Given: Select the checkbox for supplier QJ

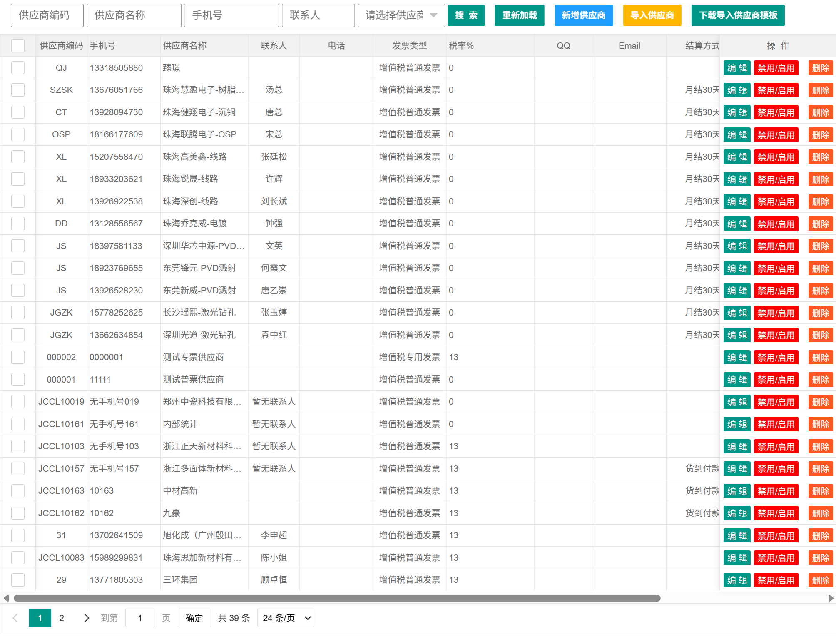Looking at the screenshot, I should tap(18, 67).
